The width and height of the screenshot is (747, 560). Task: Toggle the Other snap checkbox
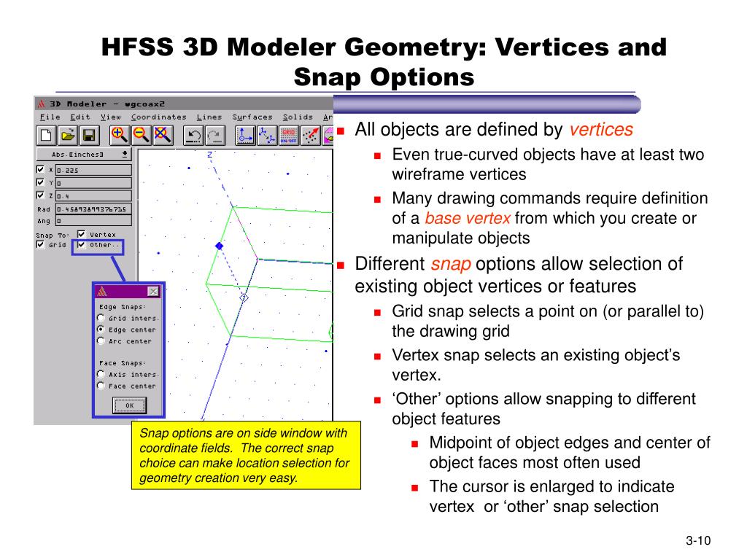[x=81, y=244]
